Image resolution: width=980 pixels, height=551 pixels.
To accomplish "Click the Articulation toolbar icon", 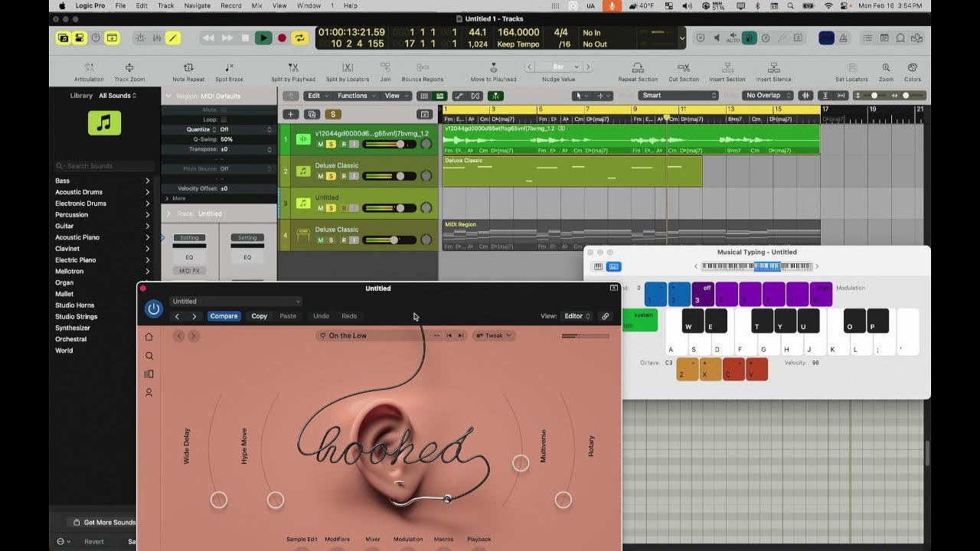I will pos(89,67).
